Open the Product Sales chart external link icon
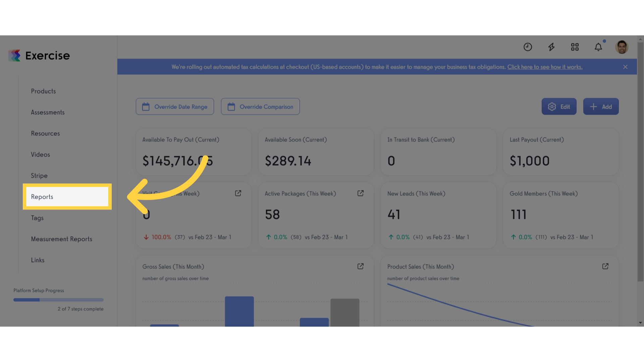 click(x=605, y=266)
